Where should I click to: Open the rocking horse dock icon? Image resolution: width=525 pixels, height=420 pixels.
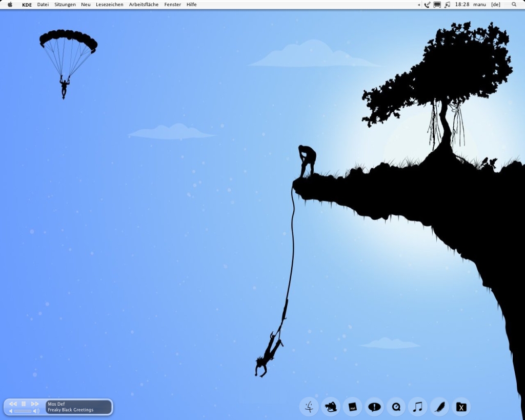331,407
